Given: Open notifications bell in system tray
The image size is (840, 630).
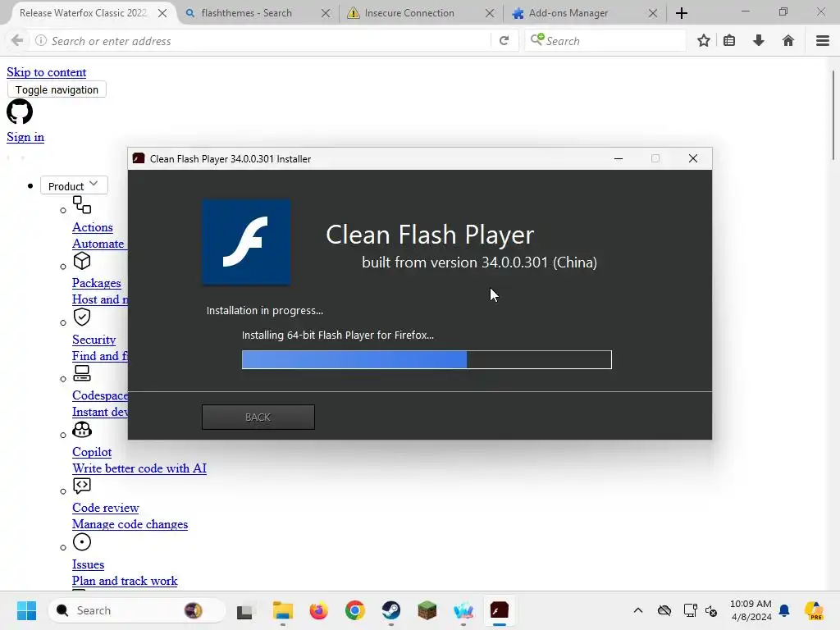Looking at the screenshot, I should [x=784, y=610].
